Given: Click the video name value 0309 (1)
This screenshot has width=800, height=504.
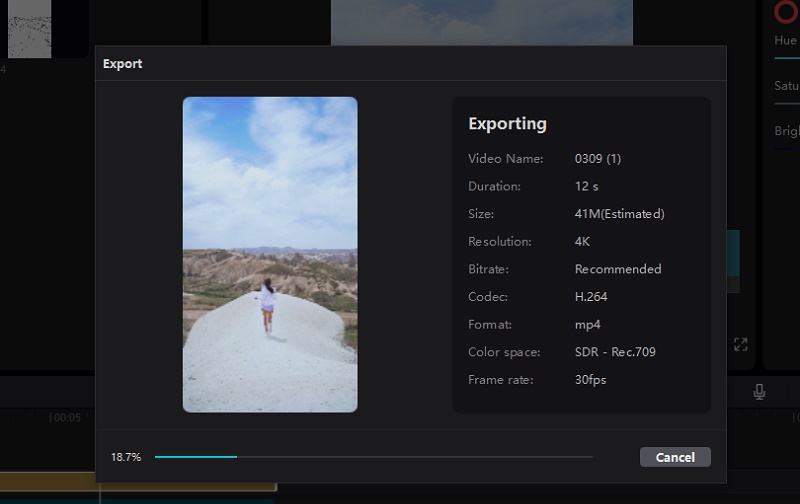Looking at the screenshot, I should [597, 159].
